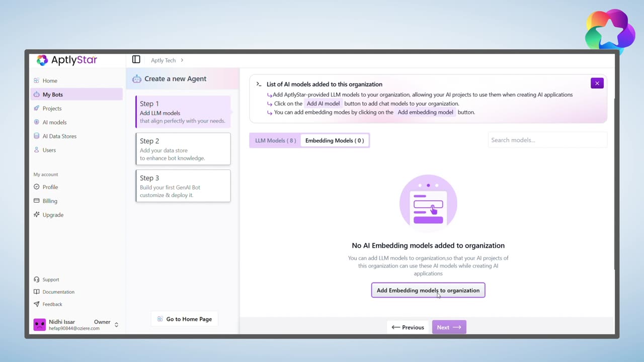Click the Add embedding model label

425,112
